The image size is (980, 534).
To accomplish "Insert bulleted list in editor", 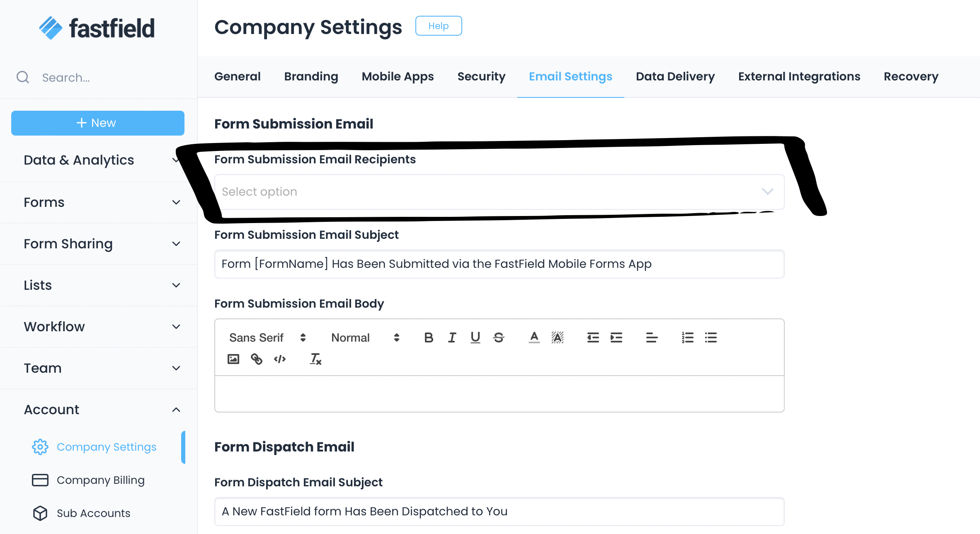I will coord(711,337).
